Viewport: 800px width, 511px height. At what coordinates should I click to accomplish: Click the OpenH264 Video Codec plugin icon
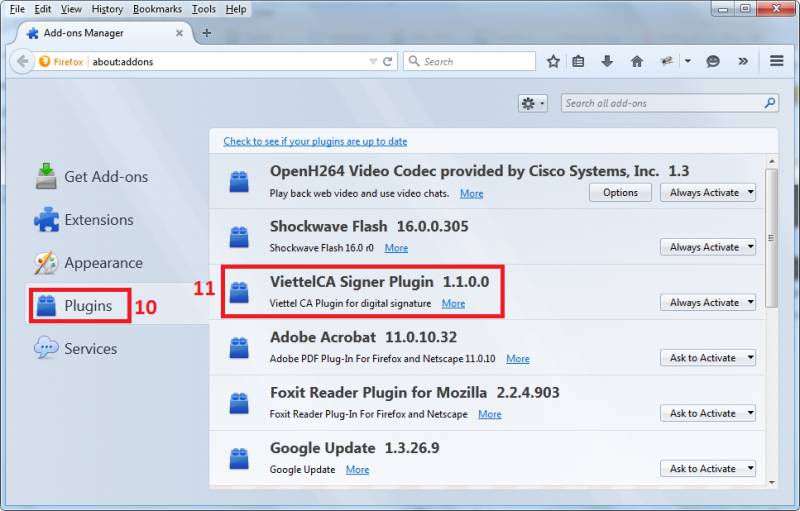click(239, 182)
